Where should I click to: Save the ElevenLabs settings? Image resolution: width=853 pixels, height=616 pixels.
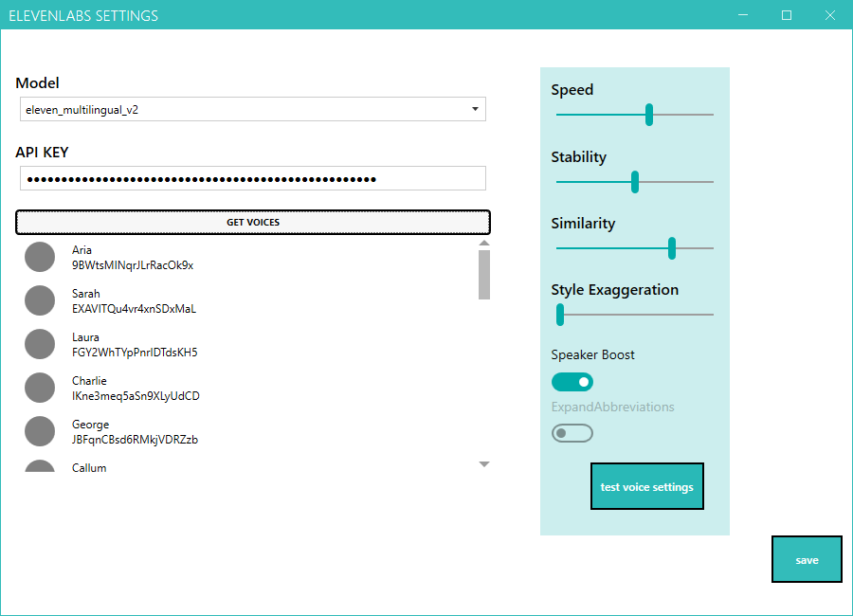click(x=807, y=559)
